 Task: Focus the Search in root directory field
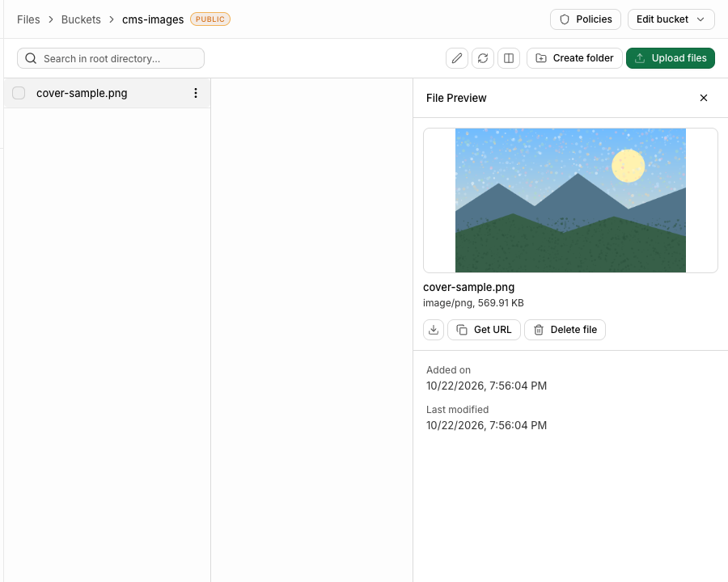pyautogui.click(x=111, y=58)
